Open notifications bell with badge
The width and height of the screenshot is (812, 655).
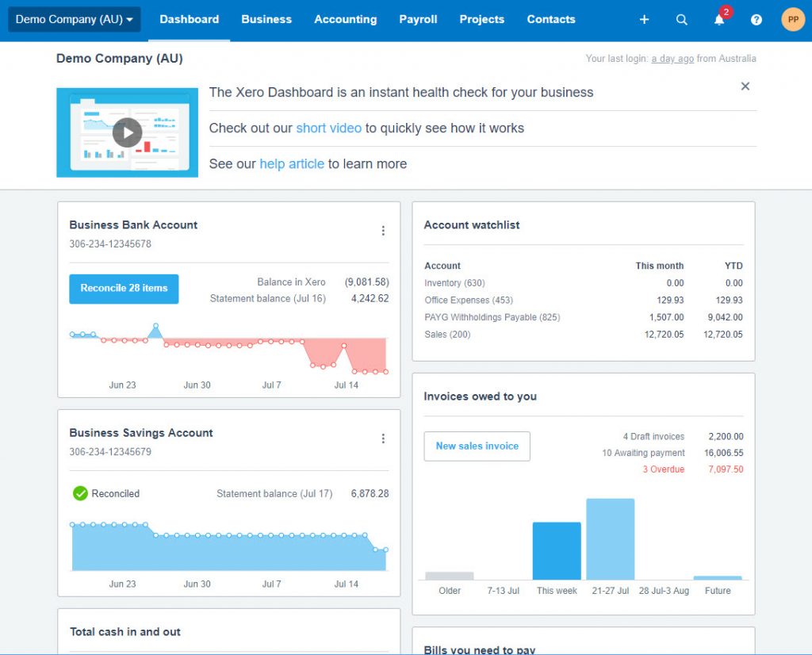pyautogui.click(x=720, y=19)
